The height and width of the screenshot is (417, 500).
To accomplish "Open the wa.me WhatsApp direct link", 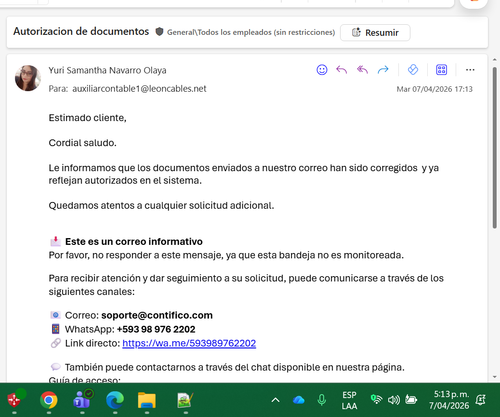I will (x=189, y=343).
